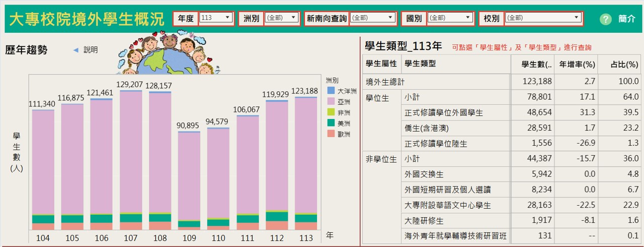Screen dimensions: 644x247
Task: Click the children around globe illustration
Action: (166, 53)
